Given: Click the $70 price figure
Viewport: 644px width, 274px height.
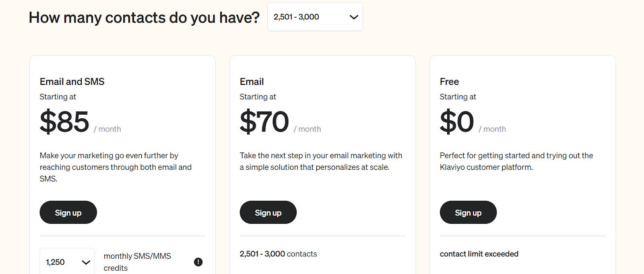Looking at the screenshot, I should click(264, 122).
